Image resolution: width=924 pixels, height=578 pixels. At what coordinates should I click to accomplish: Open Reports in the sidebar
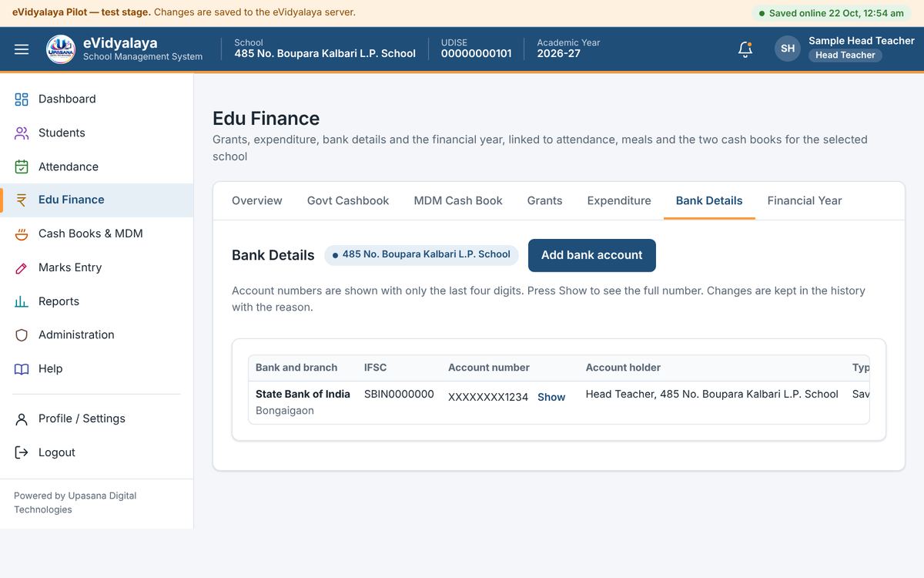96,301
